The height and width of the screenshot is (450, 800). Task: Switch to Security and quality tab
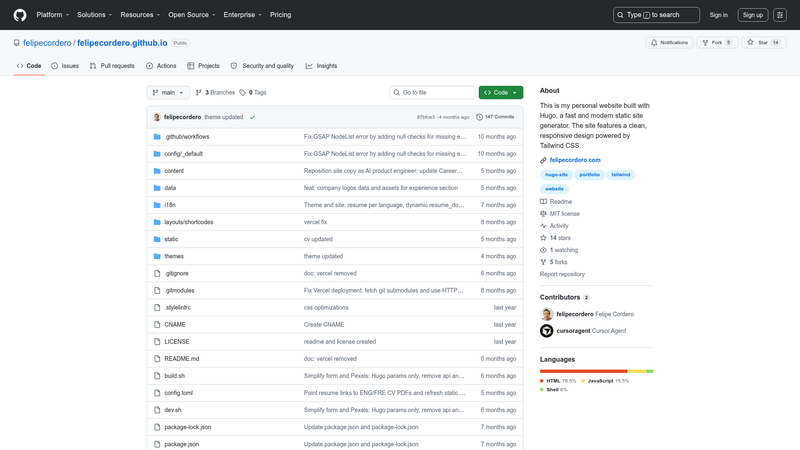point(262,66)
